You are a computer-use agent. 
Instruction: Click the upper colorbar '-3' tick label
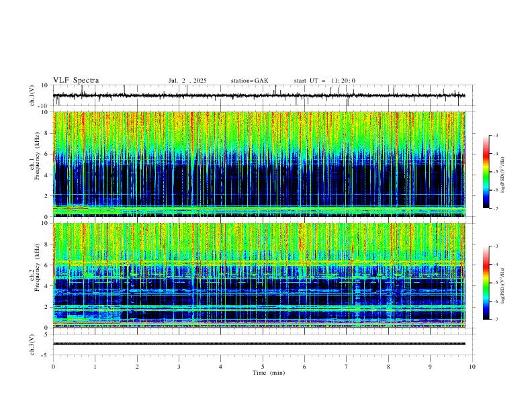click(495, 135)
